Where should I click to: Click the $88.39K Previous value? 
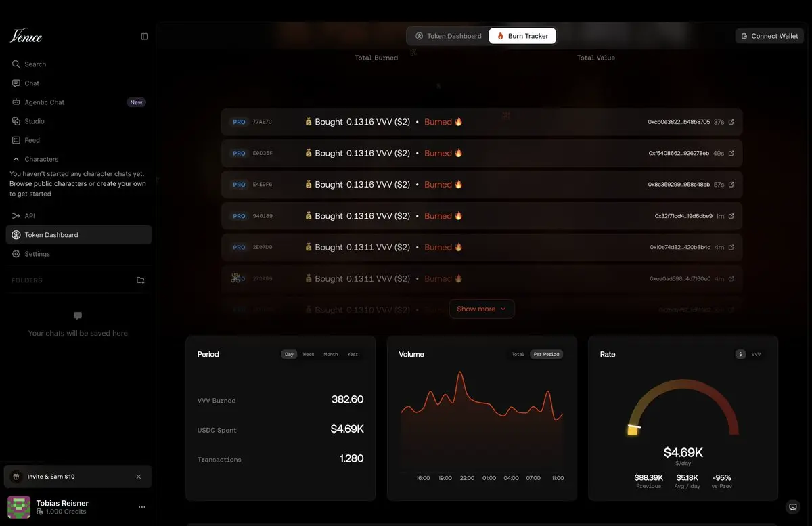(648, 478)
